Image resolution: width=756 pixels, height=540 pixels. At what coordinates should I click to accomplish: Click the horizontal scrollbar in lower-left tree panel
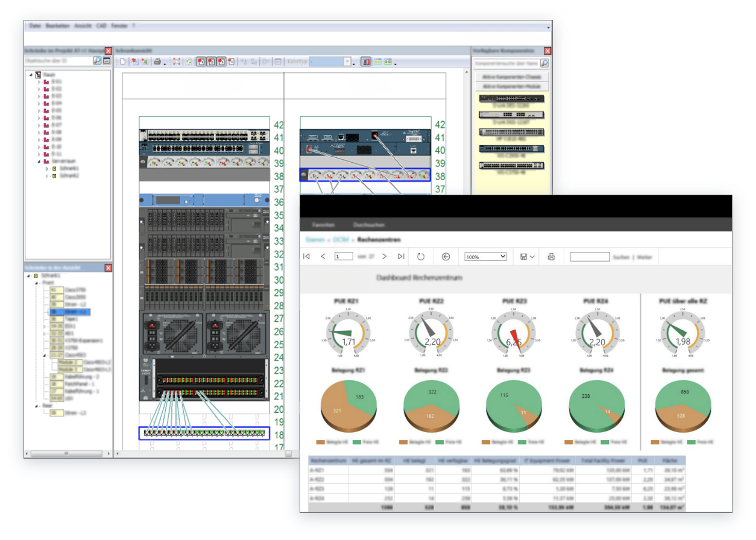66,453
